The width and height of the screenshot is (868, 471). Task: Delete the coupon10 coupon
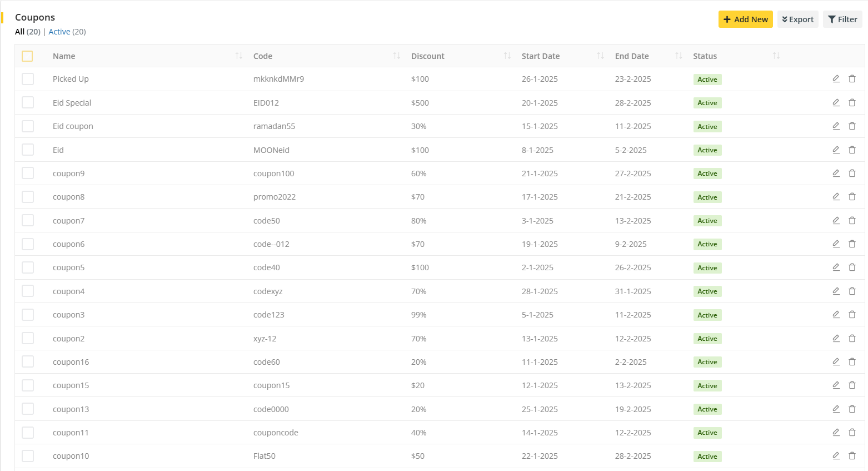point(852,456)
